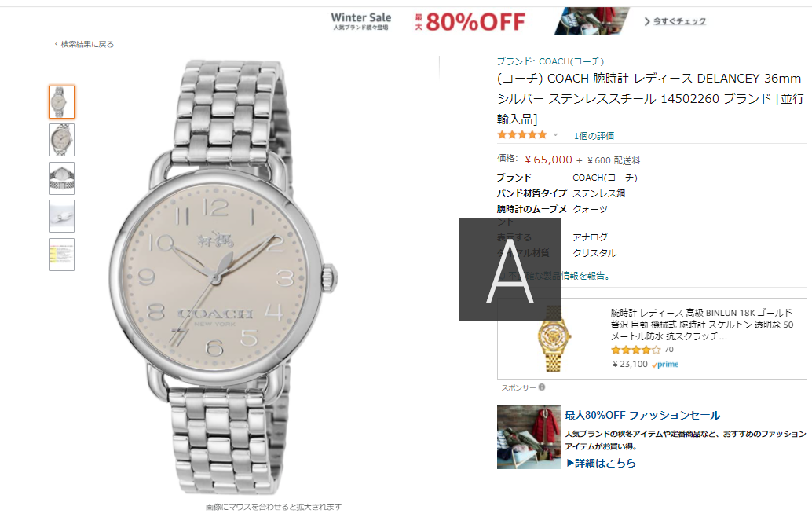Viewport: 812px width, 521px height.
Task: Select the first watch front-view thumbnail
Action: point(62,102)
